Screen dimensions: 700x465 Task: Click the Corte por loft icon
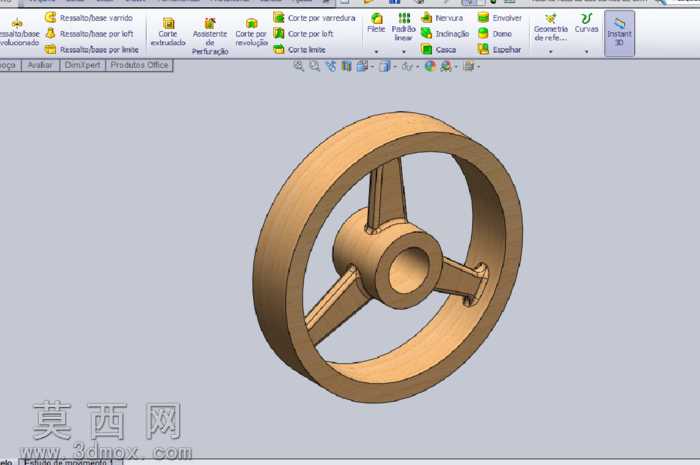pyautogui.click(x=279, y=33)
